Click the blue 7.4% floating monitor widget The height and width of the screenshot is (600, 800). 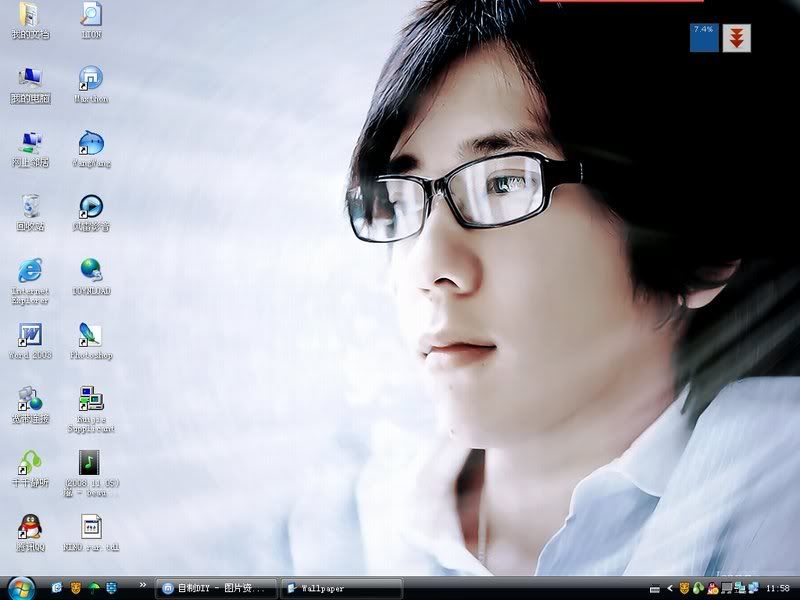pyautogui.click(x=704, y=38)
